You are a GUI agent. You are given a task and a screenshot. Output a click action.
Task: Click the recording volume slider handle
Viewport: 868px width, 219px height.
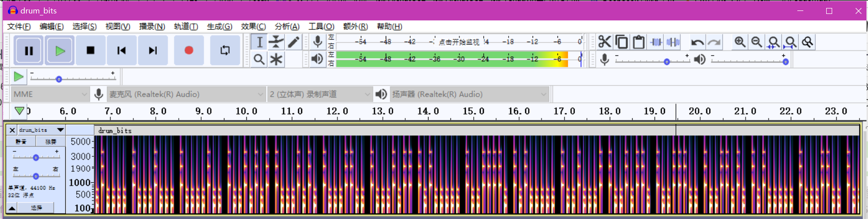(x=666, y=62)
